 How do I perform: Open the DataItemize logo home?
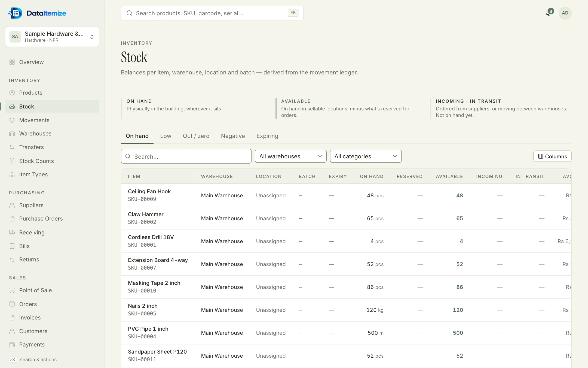click(x=37, y=13)
